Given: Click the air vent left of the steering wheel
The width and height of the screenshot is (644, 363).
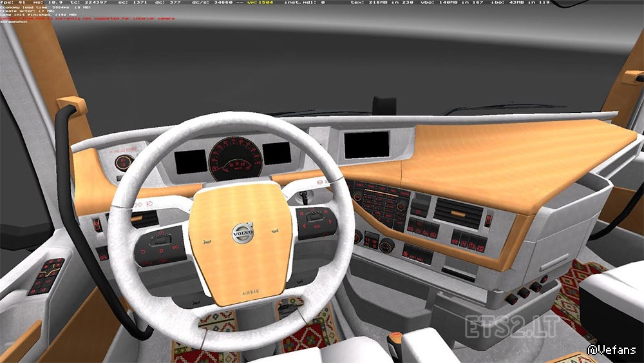Looking at the screenshot, I should pyautogui.click(x=145, y=219).
